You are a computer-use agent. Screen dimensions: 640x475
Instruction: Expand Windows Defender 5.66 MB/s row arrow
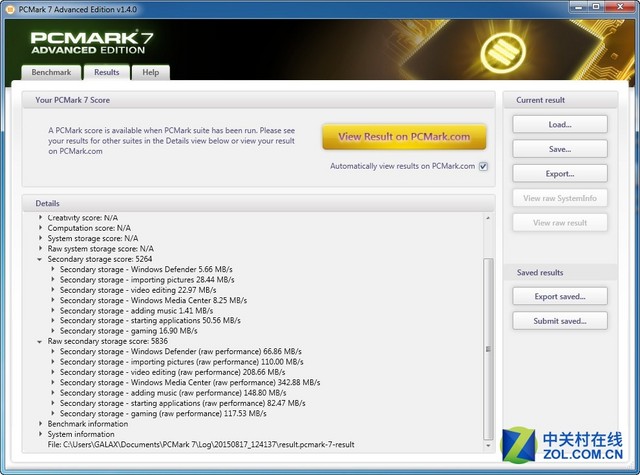(53, 269)
